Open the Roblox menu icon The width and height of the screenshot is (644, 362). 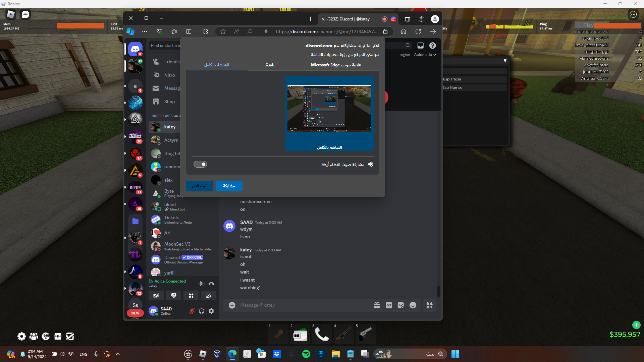tap(11, 14)
